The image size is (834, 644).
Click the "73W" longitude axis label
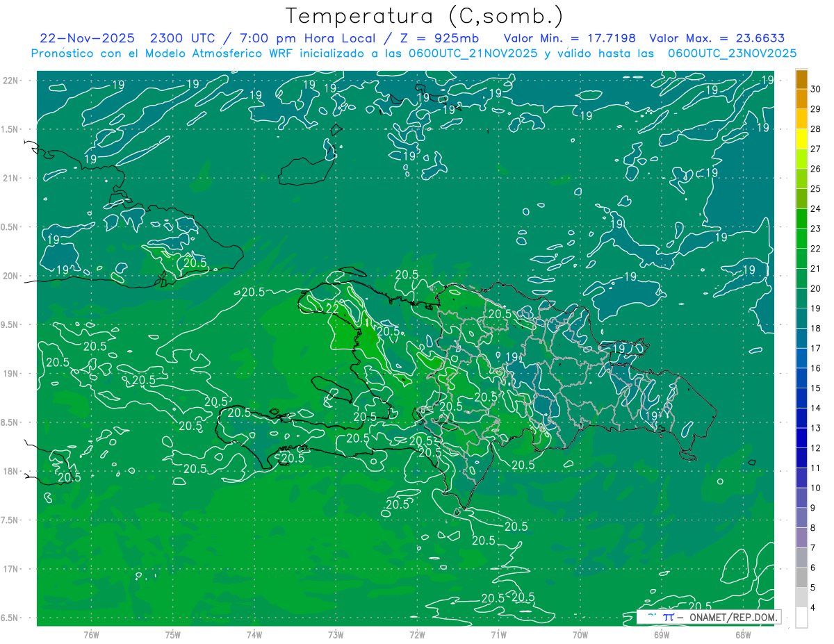[x=336, y=634]
